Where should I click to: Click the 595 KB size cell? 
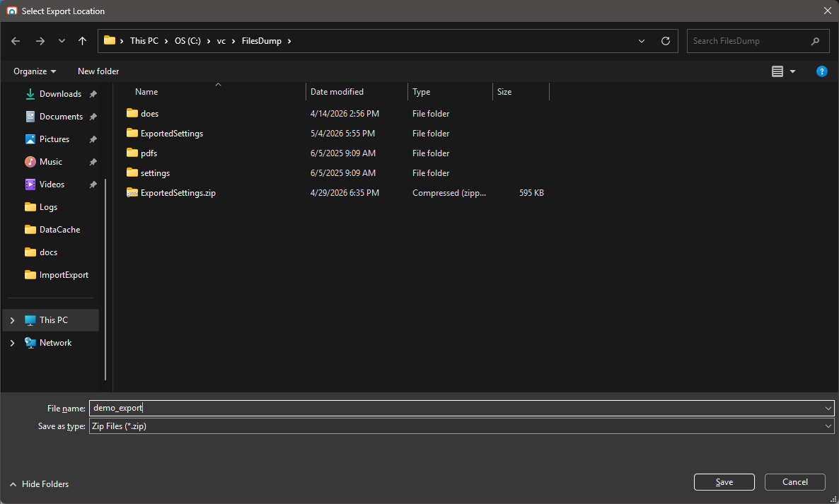point(531,192)
